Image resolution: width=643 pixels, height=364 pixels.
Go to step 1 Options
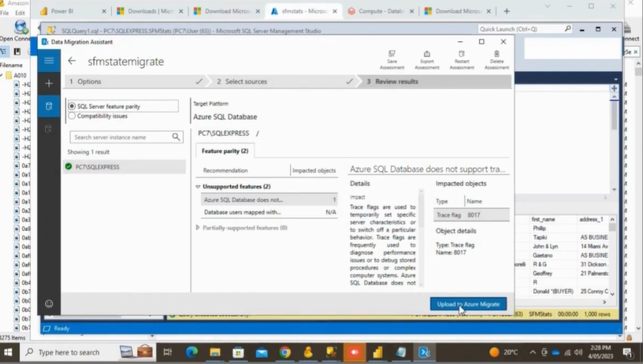(135, 82)
